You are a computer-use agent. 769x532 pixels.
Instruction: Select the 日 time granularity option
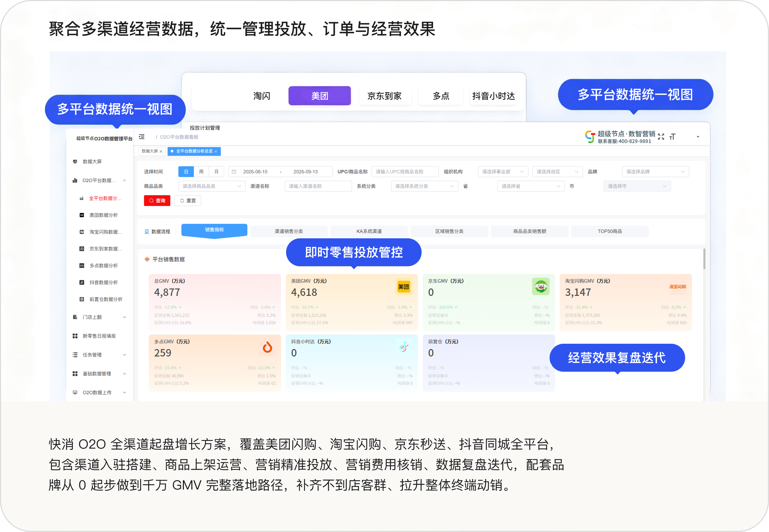coord(186,172)
